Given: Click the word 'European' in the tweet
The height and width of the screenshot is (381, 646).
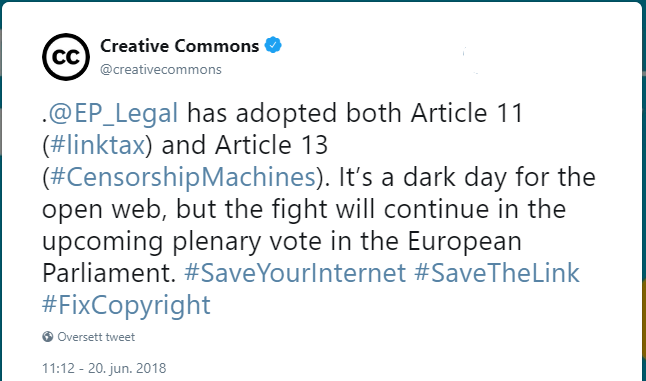Looking at the screenshot, I should 465,242.
